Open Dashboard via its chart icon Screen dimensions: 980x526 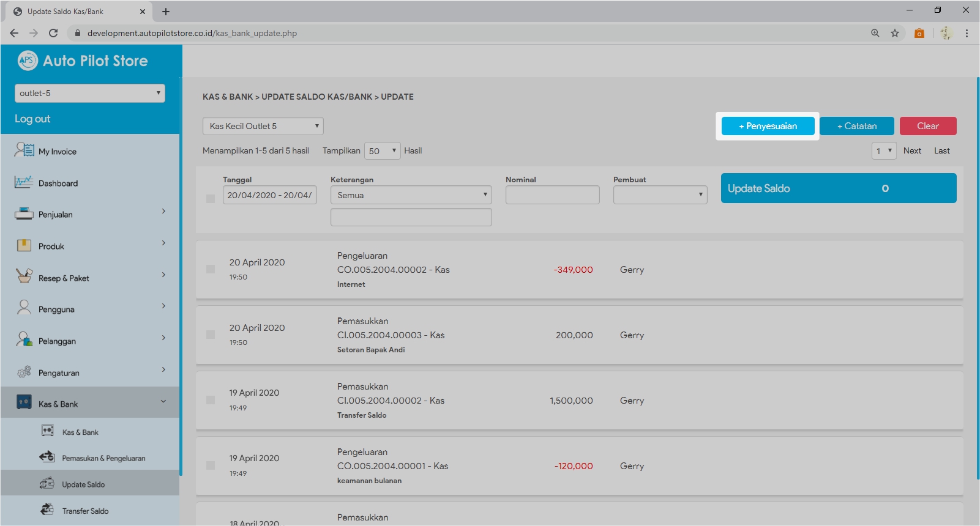[24, 182]
